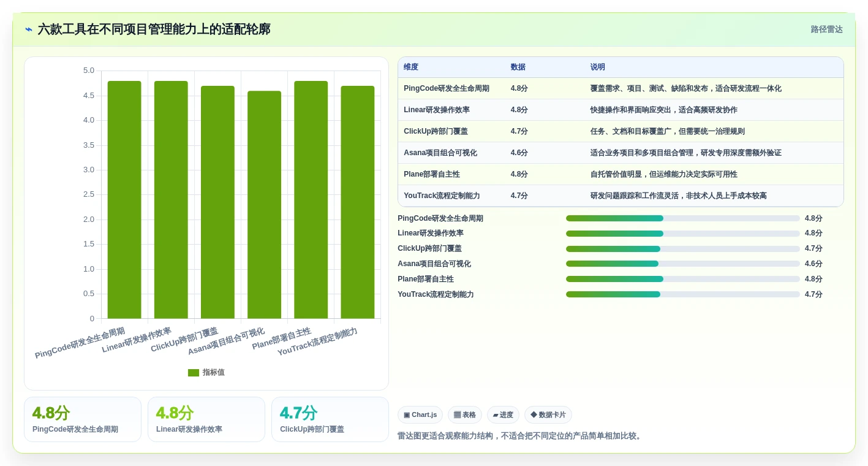The image size is (868, 466).
Task: Click the chart title 六款工具在不同项目管理能力上的适配轮廓
Action: [x=154, y=29]
